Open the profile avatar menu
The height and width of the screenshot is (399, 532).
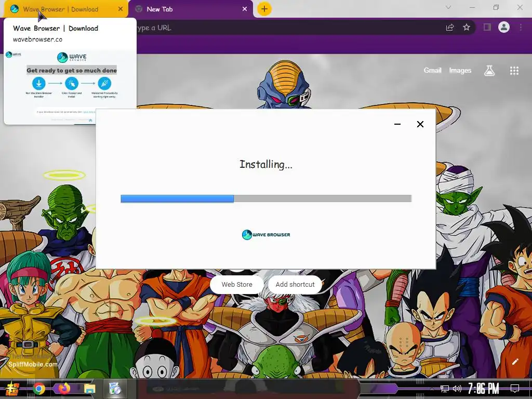click(504, 27)
